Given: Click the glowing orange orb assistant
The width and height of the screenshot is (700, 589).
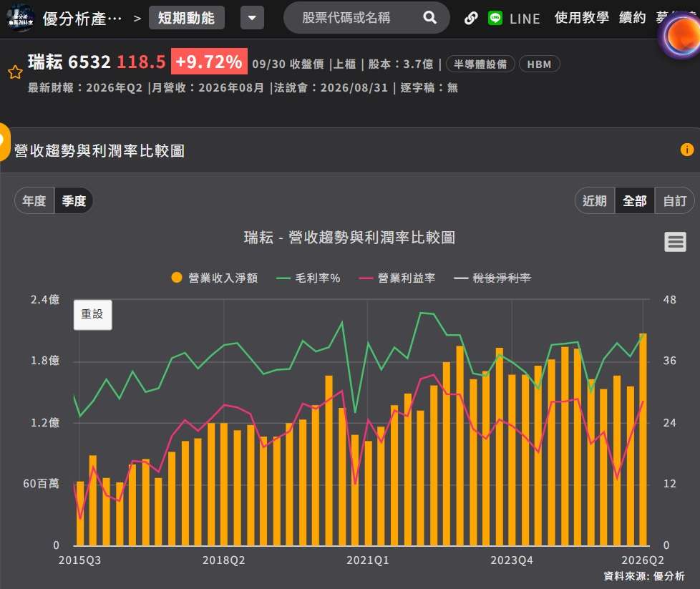Looking at the screenshot, I should pos(681,36).
